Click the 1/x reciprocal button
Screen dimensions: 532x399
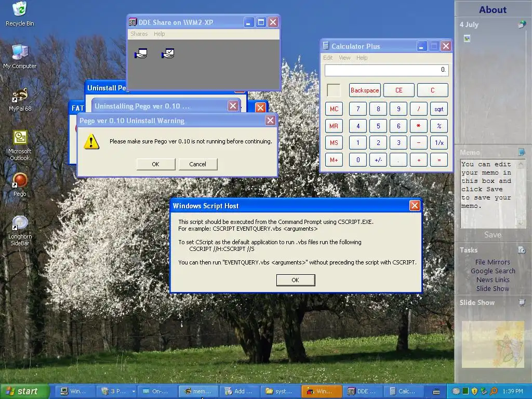[x=438, y=143]
